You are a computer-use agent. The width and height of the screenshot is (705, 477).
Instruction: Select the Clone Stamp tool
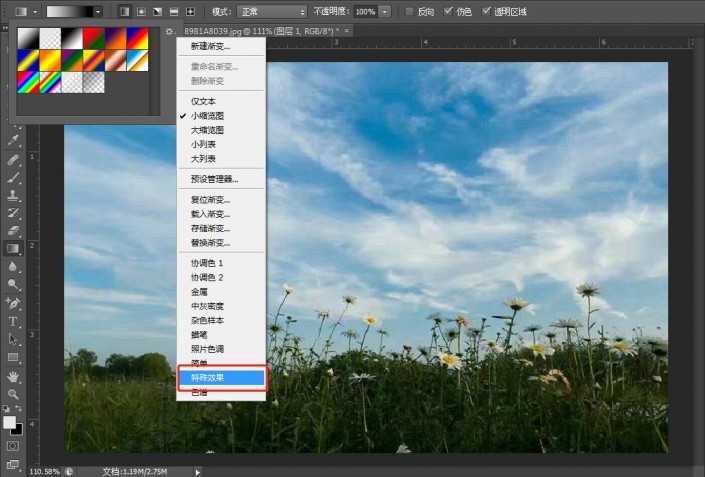click(13, 195)
